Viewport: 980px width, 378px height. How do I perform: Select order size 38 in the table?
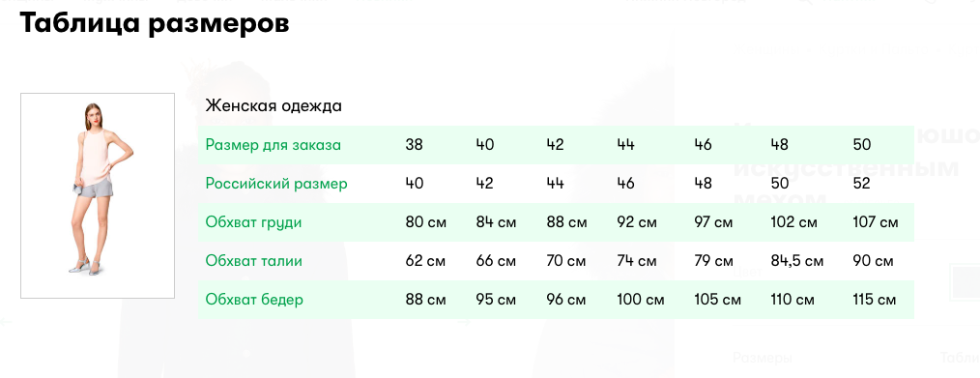pos(415,145)
